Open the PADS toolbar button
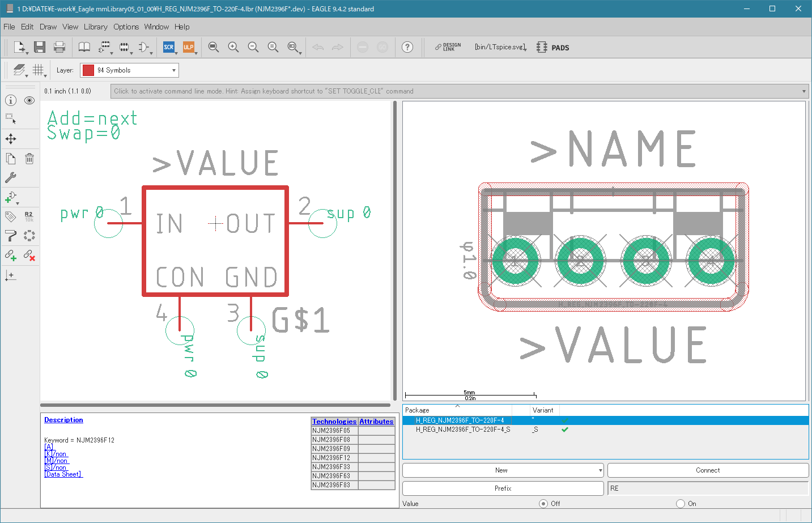The width and height of the screenshot is (812, 523). 553,47
